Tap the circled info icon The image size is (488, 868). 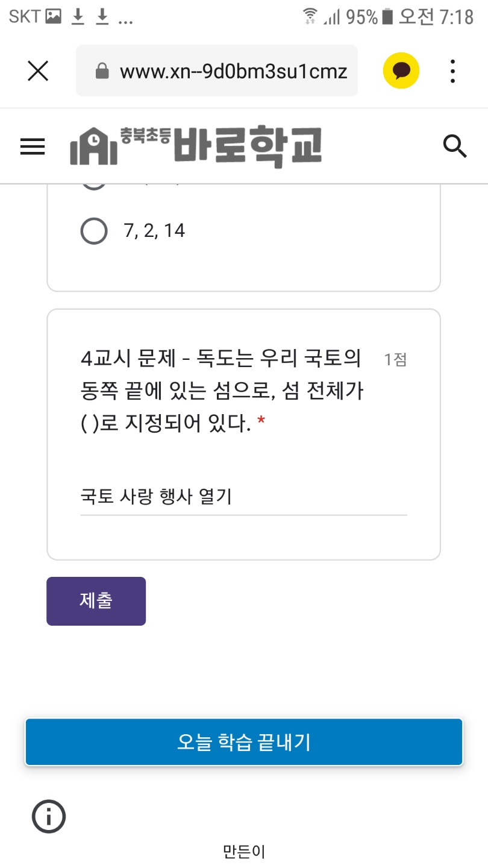click(48, 816)
